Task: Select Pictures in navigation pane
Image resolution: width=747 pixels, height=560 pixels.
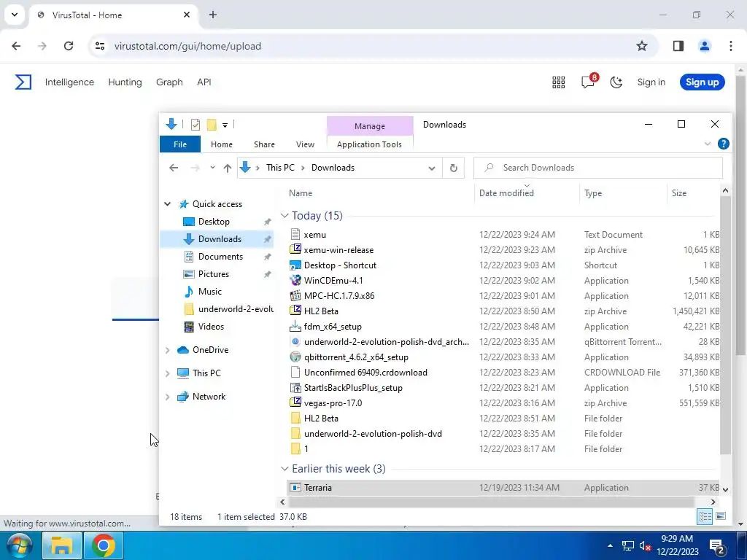Action: click(214, 274)
